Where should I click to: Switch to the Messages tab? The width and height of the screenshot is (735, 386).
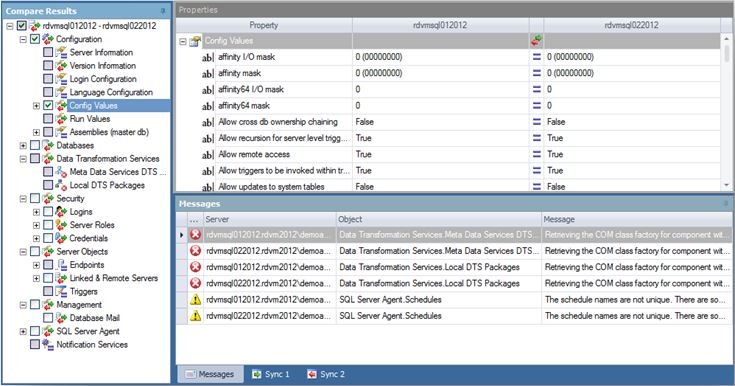(210, 374)
